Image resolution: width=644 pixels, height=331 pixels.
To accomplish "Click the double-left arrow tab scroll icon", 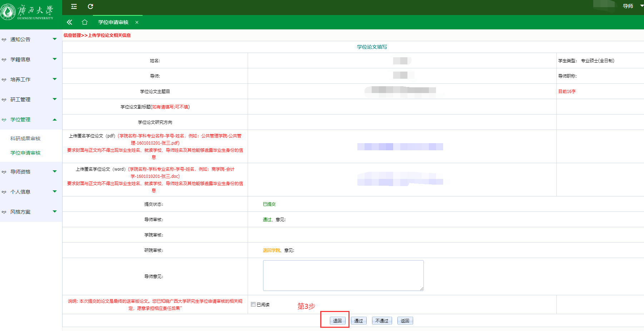I will click(69, 22).
